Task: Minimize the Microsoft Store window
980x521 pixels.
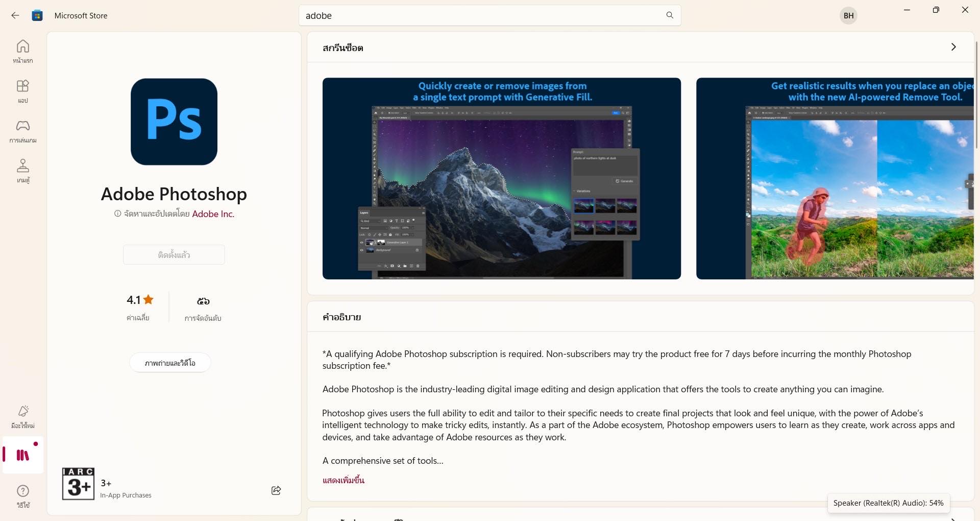Action: click(907, 10)
